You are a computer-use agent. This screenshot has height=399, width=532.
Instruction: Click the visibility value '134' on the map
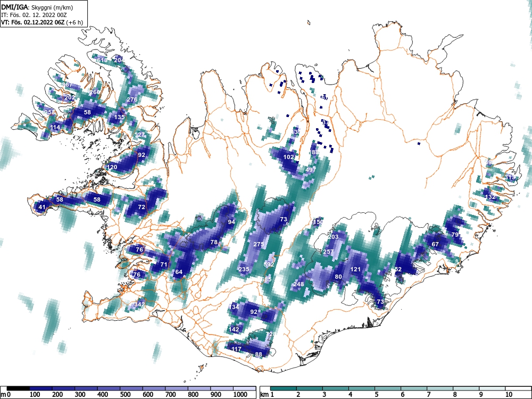coord(234,307)
